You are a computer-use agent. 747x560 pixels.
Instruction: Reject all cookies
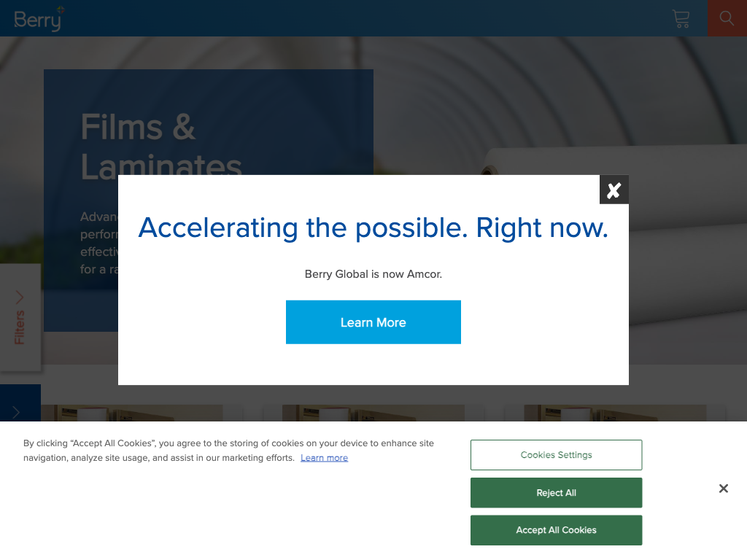point(556,493)
